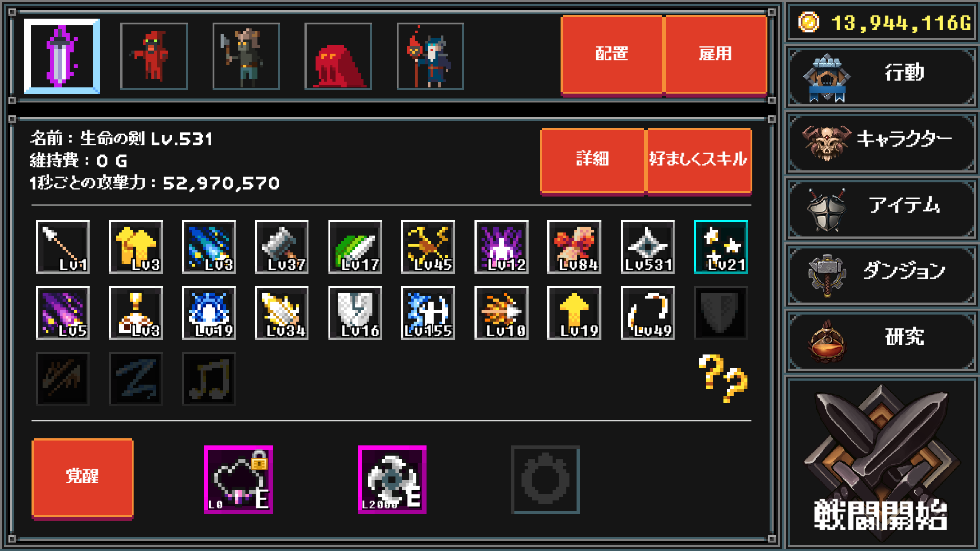Select the purple sword character portrait
Viewport: 980px width, 551px height.
[x=62, y=56]
